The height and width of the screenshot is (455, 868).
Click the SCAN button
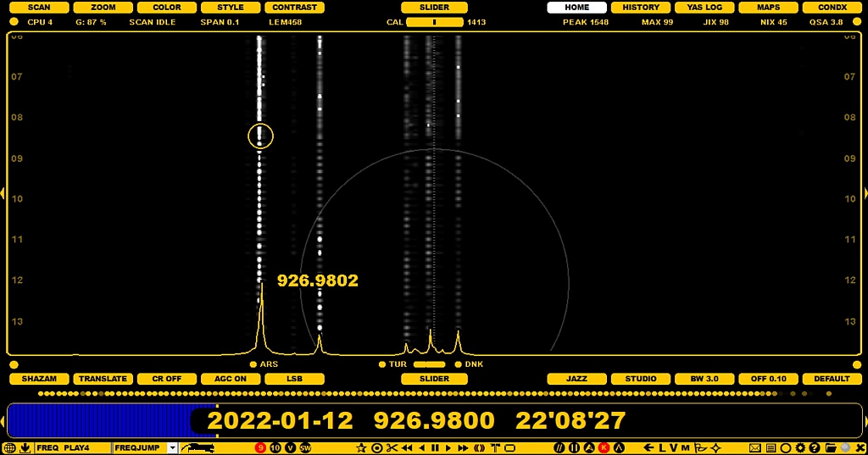click(x=39, y=8)
